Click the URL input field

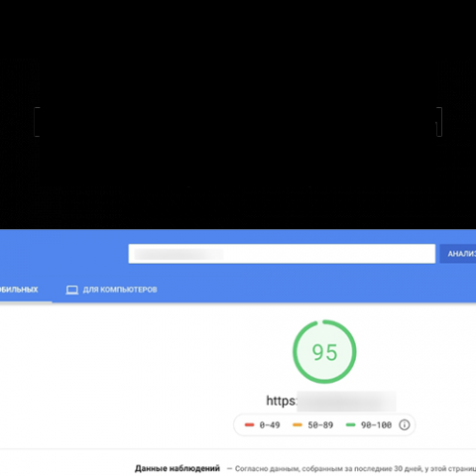pyautogui.click(x=282, y=254)
